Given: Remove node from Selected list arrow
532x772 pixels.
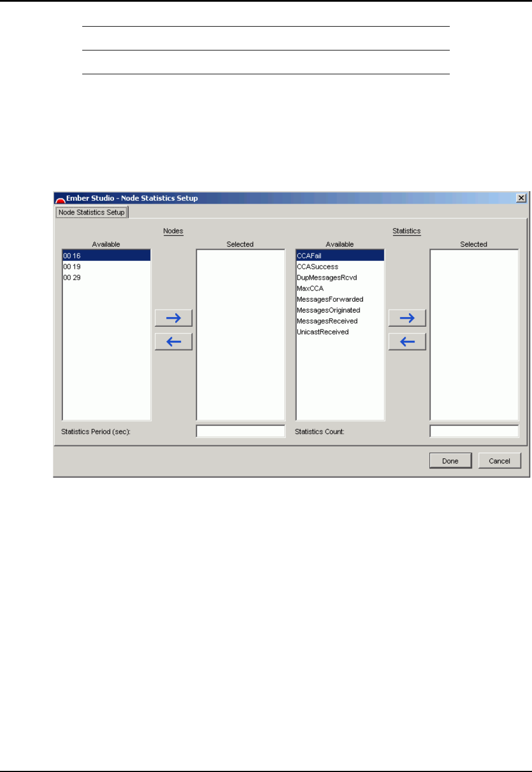Looking at the screenshot, I should [174, 342].
